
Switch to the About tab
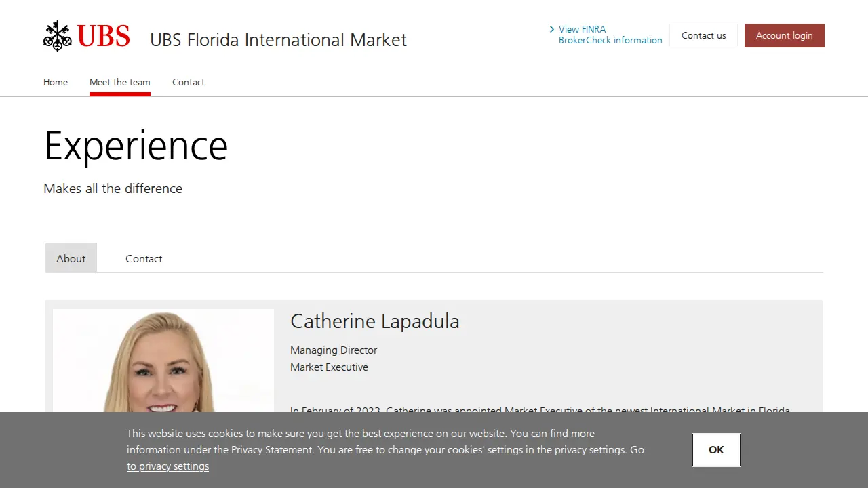click(71, 258)
